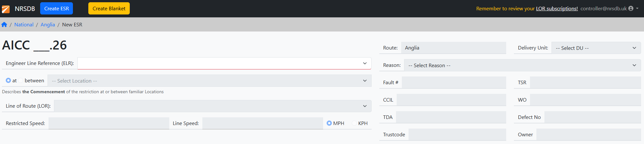Focus the Trustcode input field
644x144 pixels.
[457, 135]
